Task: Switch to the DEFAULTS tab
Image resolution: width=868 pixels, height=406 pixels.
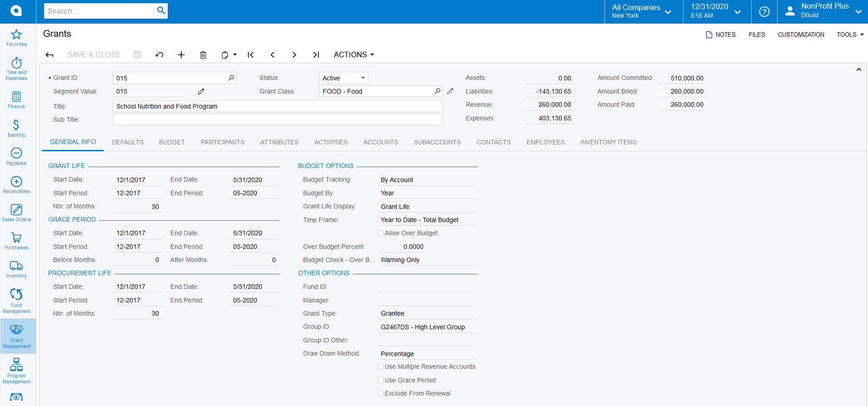Action: (128, 142)
